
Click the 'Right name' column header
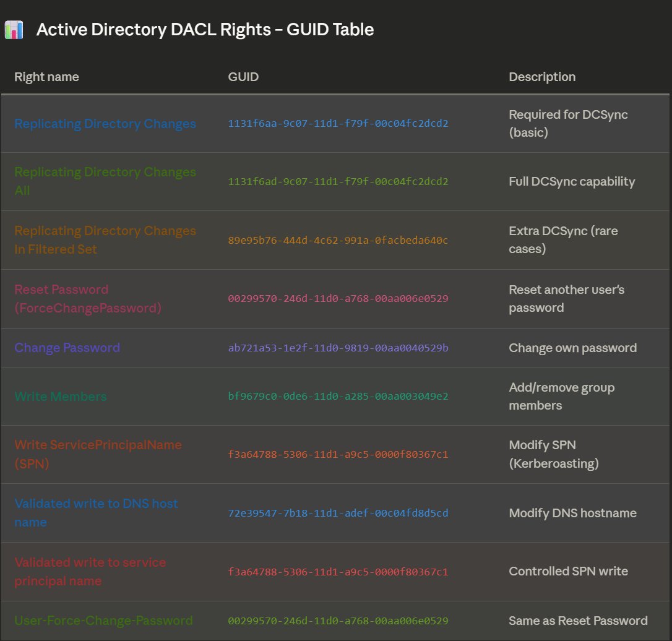click(x=46, y=77)
